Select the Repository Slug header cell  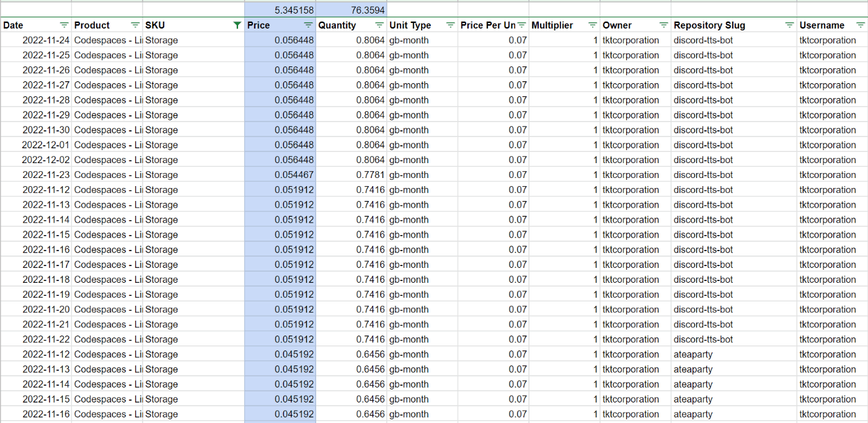[x=734, y=25]
